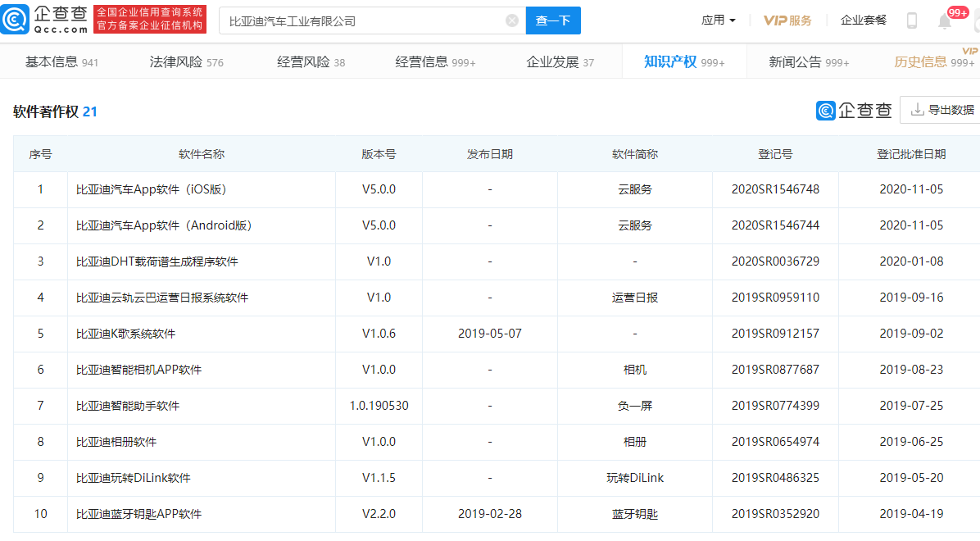Switch to the 法律风险 tab
The width and height of the screenshot is (980, 541).
186,62
